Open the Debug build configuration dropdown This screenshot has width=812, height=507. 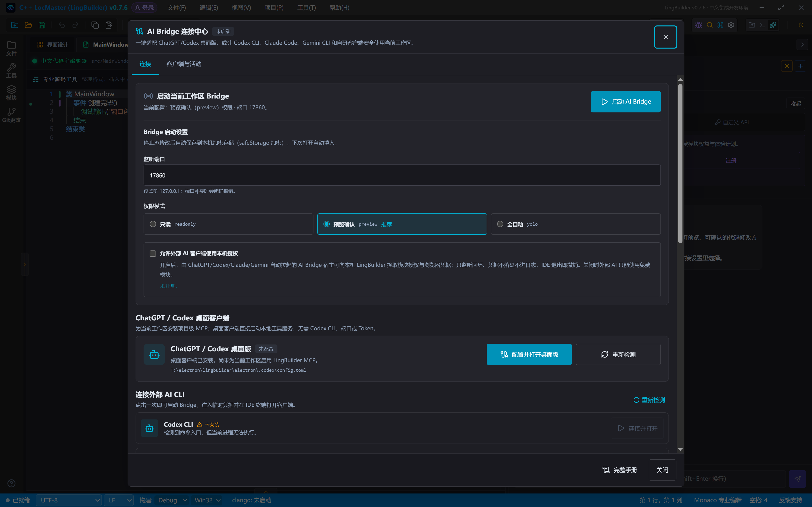[172, 500]
